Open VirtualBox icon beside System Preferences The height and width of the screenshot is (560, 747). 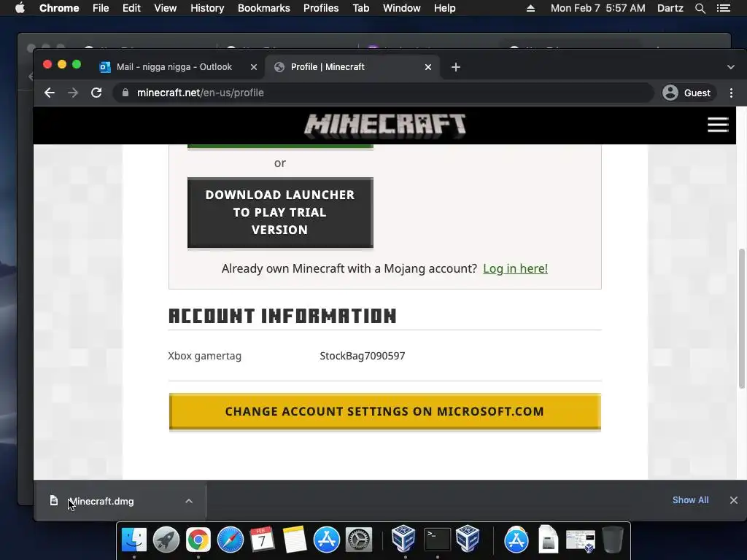pyautogui.click(x=403, y=539)
